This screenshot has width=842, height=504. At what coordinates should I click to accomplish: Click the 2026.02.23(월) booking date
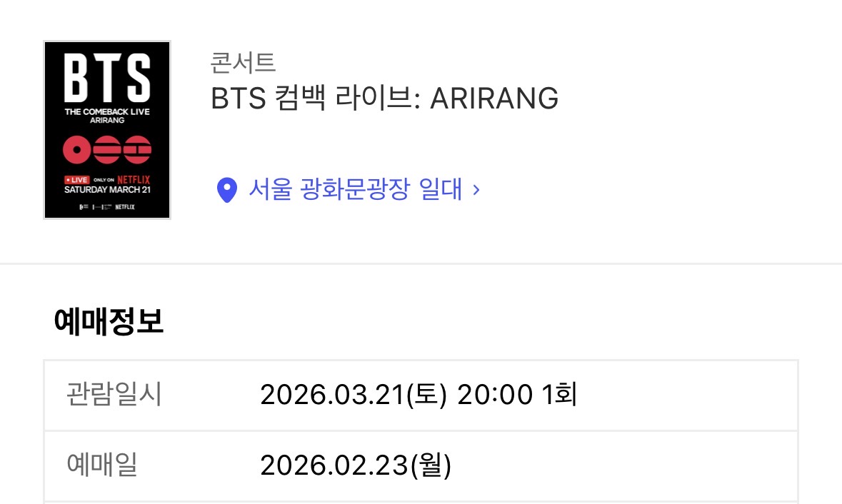point(356,465)
